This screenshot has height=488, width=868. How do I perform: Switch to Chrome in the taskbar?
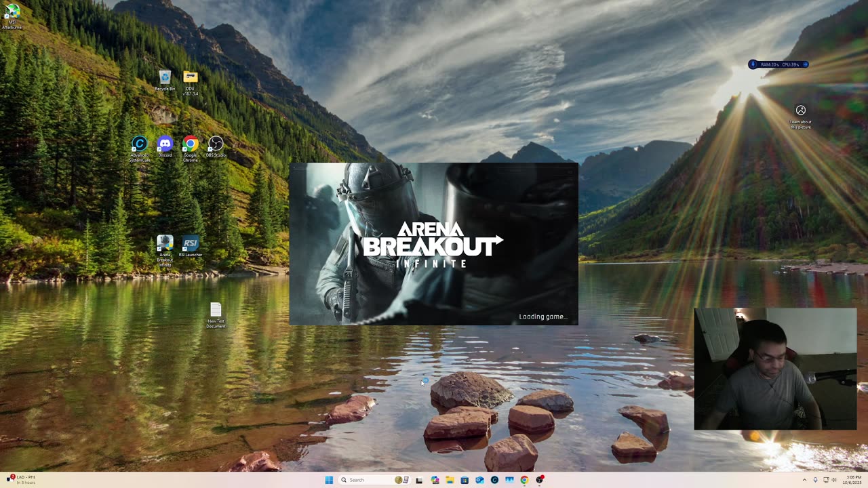point(524,480)
